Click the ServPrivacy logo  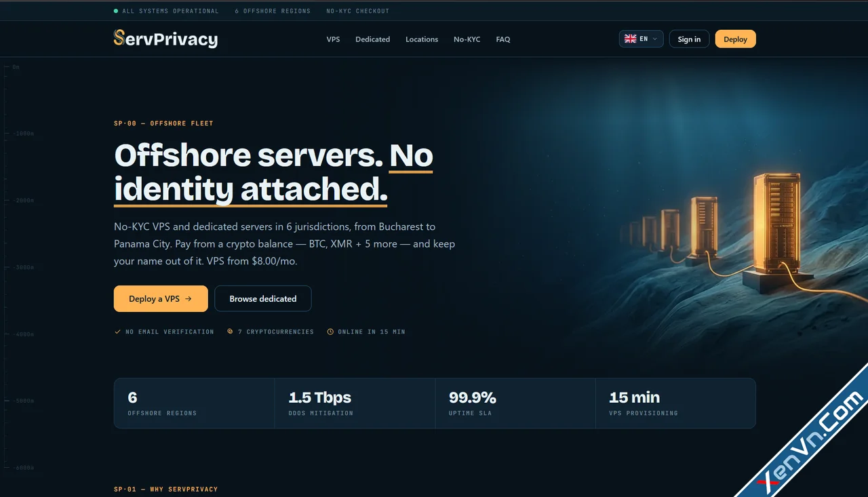[165, 39]
